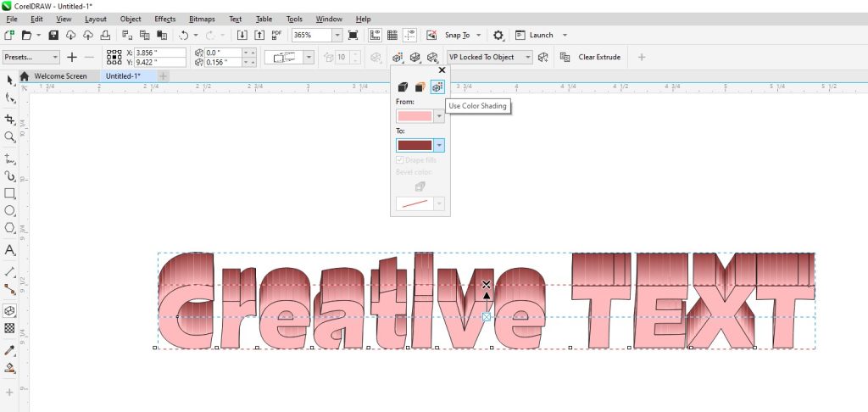868x412 pixels.
Task: Choose the Zoom tool in toolbox
Action: tap(9, 136)
